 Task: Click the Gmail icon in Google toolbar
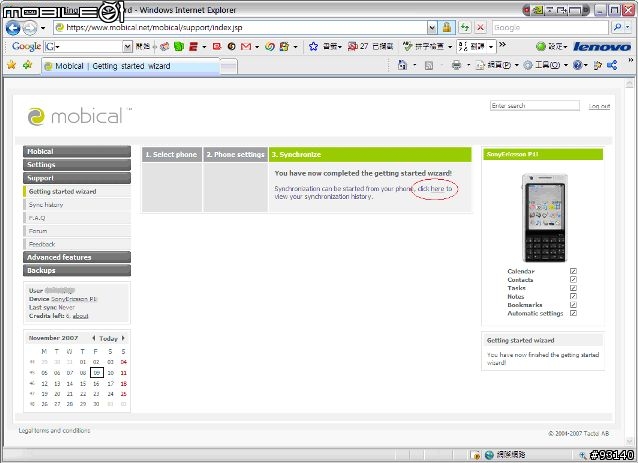(x=246, y=46)
